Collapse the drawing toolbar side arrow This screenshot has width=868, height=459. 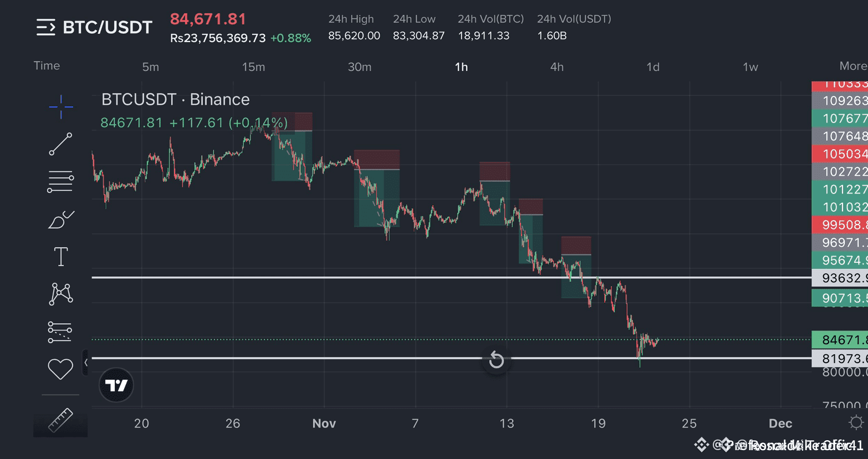coord(85,363)
